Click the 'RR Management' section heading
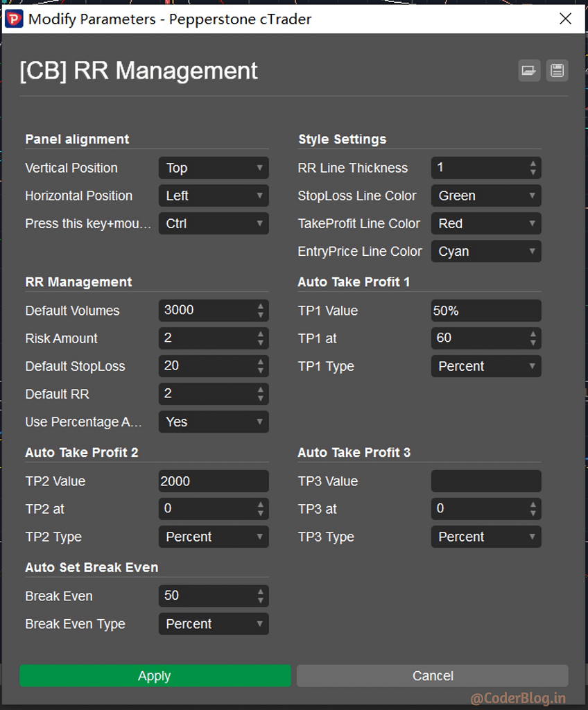 (x=78, y=282)
